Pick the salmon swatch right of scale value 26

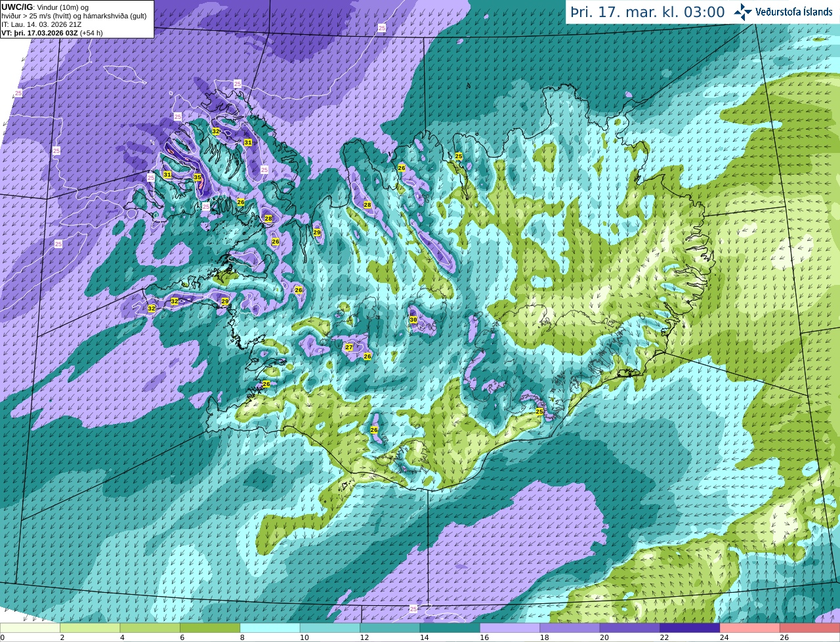coord(810,628)
